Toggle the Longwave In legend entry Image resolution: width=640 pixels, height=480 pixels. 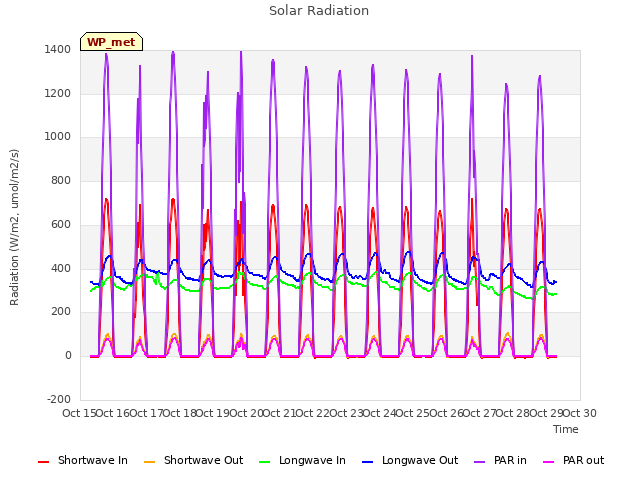(302, 460)
